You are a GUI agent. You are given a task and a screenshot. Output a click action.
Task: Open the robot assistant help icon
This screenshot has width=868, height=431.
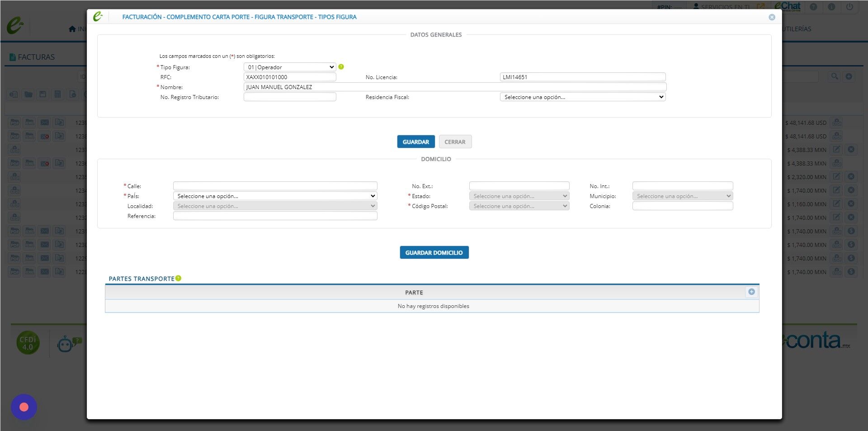coord(69,344)
